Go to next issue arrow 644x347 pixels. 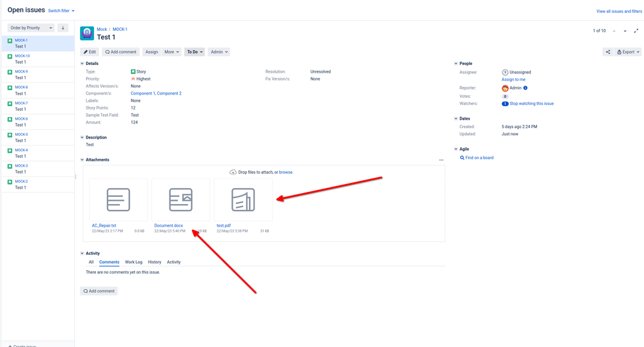pyautogui.click(x=625, y=31)
